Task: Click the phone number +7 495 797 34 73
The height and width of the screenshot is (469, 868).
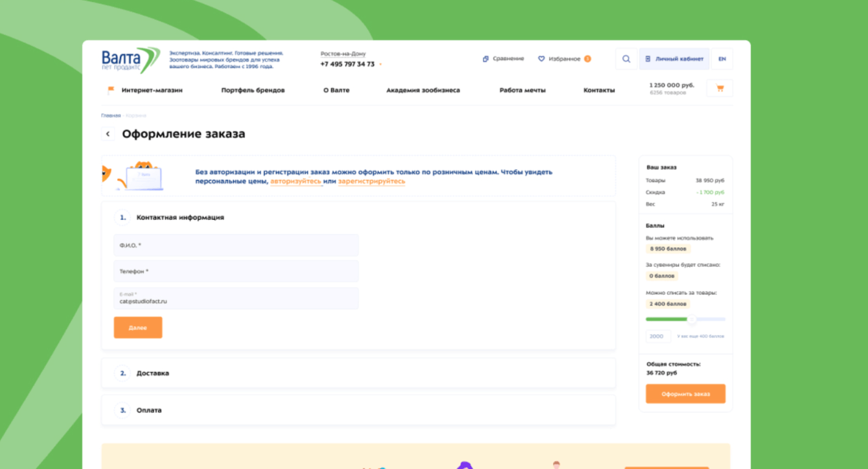Action: (x=347, y=64)
